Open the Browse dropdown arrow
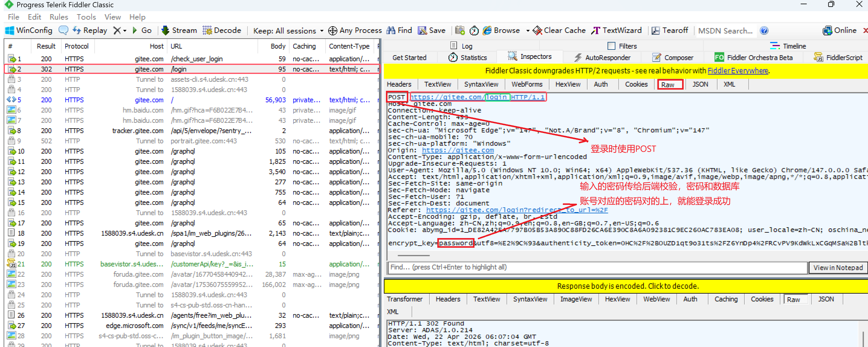 click(528, 31)
